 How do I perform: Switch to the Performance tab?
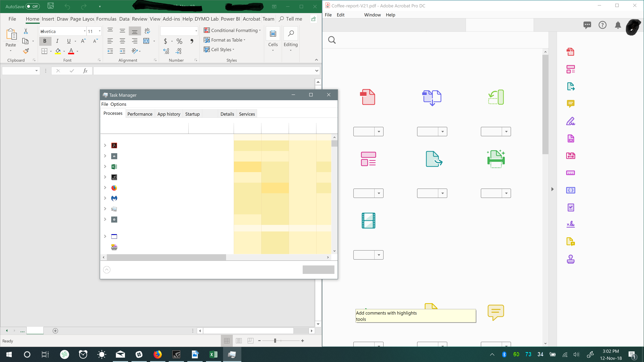140,114
